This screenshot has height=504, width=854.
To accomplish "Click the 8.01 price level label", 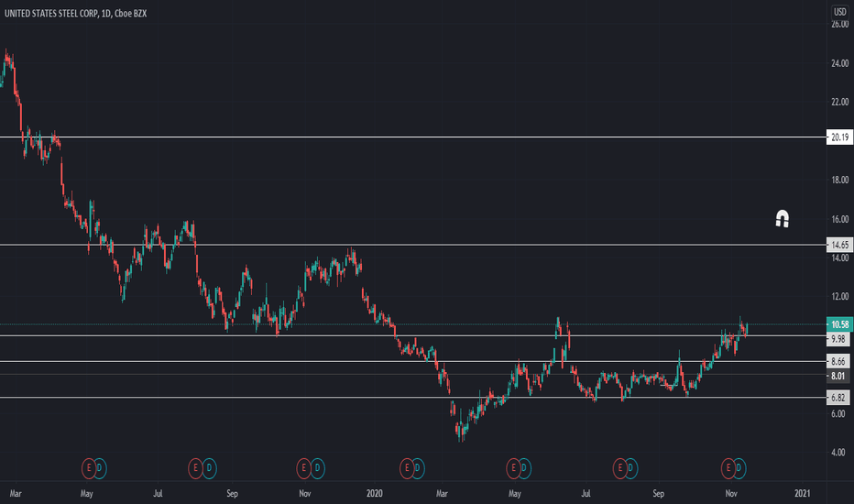I will coord(838,376).
